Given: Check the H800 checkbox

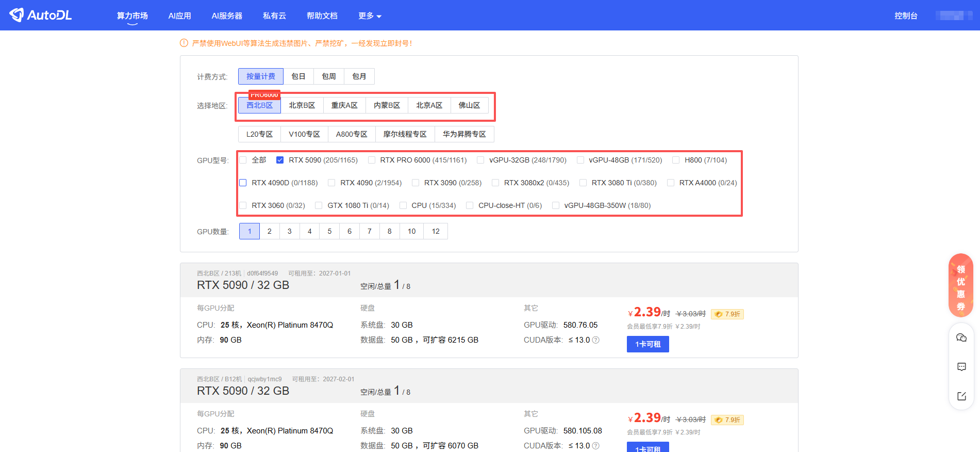Looking at the screenshot, I should [x=676, y=160].
